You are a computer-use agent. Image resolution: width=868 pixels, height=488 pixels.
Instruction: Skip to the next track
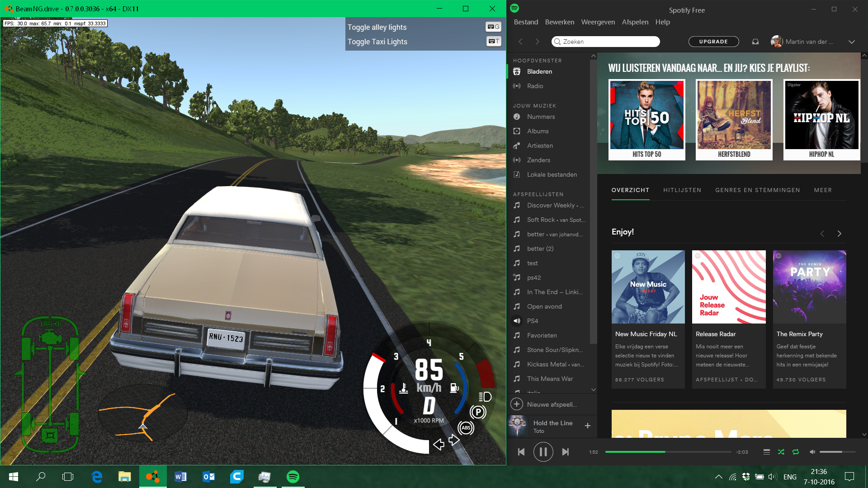pos(565,452)
